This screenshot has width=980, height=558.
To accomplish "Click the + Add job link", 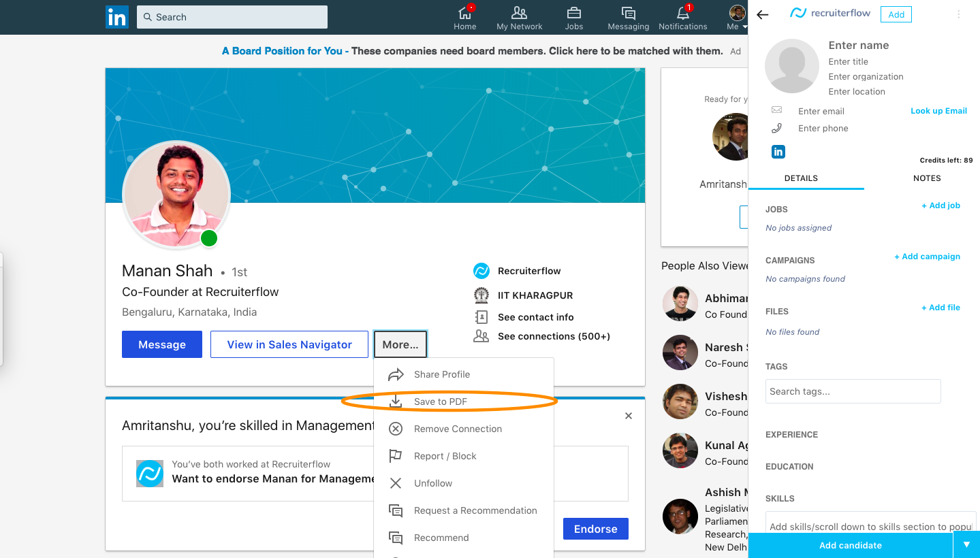I will tap(941, 206).
